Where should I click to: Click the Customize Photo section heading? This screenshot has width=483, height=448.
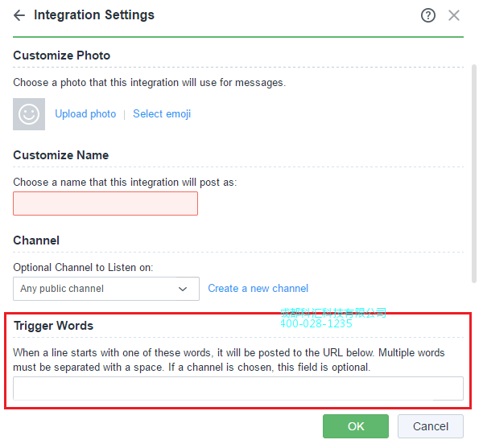pyautogui.click(x=62, y=55)
